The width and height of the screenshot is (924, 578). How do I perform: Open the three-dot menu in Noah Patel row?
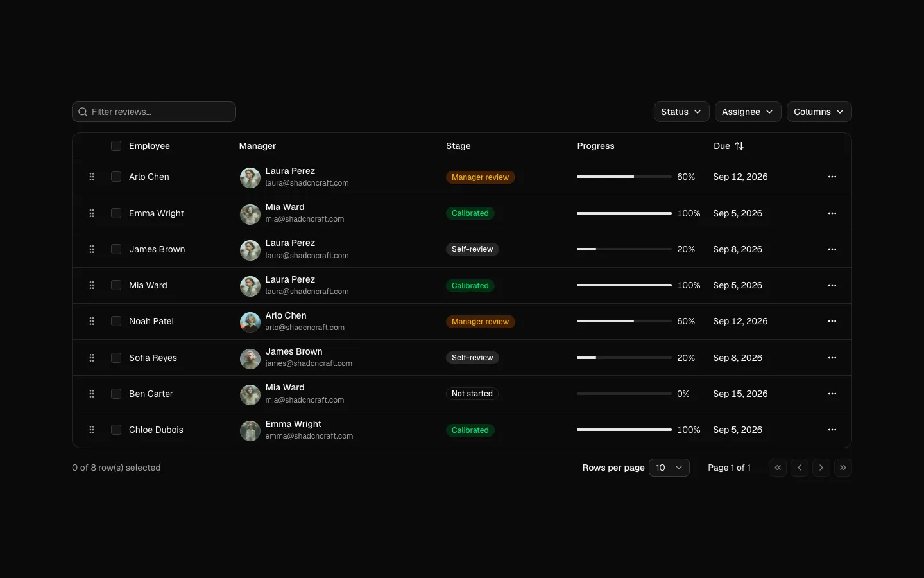[x=832, y=321]
